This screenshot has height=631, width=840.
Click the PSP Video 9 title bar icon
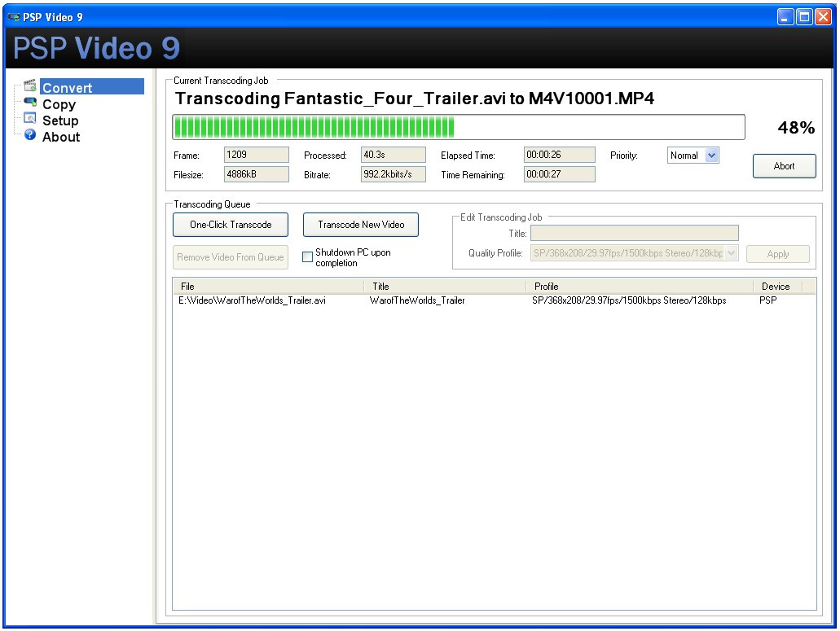coord(13,17)
